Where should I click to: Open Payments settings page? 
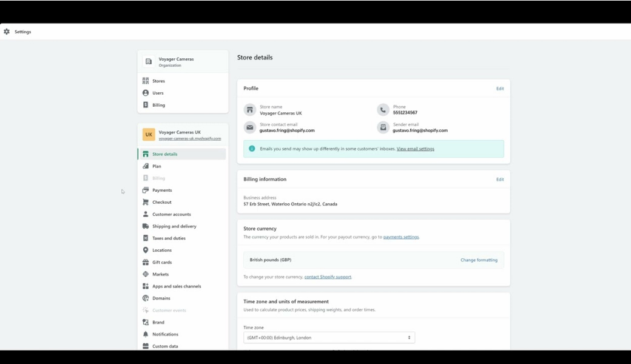(x=162, y=190)
